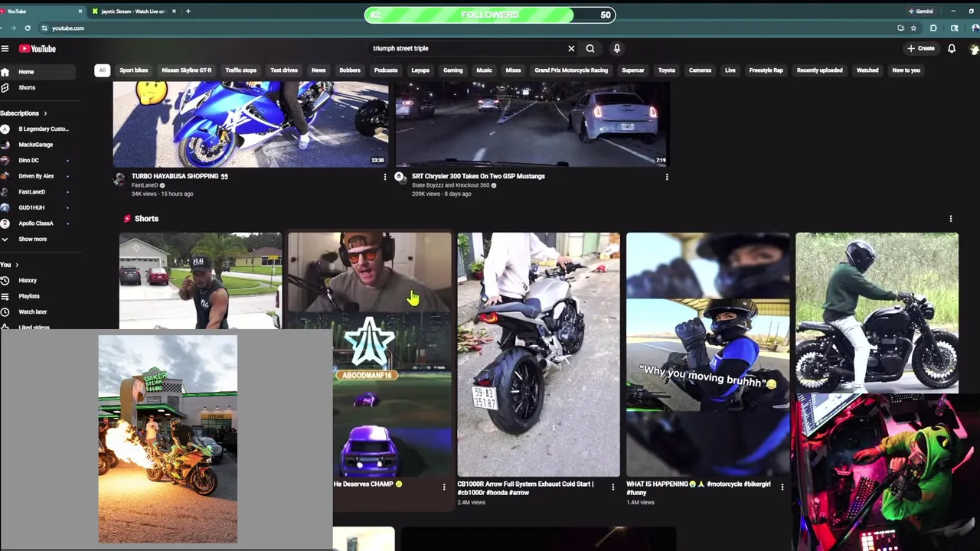Screen dimensions: 980x551
Task: Clear the search box with the X icon
Action: [x=571, y=48]
